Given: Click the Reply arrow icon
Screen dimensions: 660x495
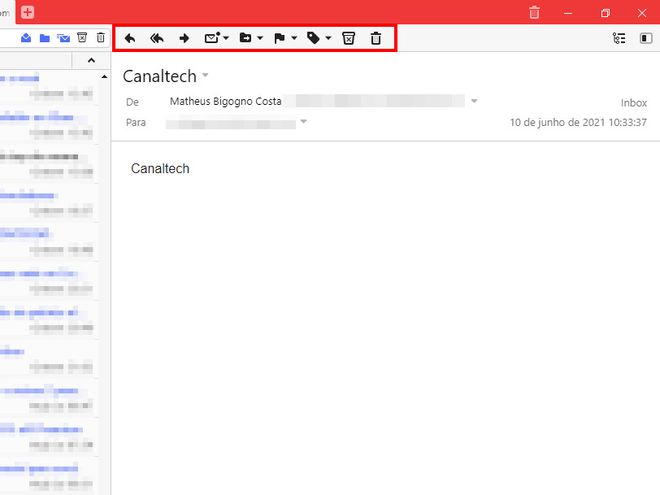Looking at the screenshot, I should [130, 38].
